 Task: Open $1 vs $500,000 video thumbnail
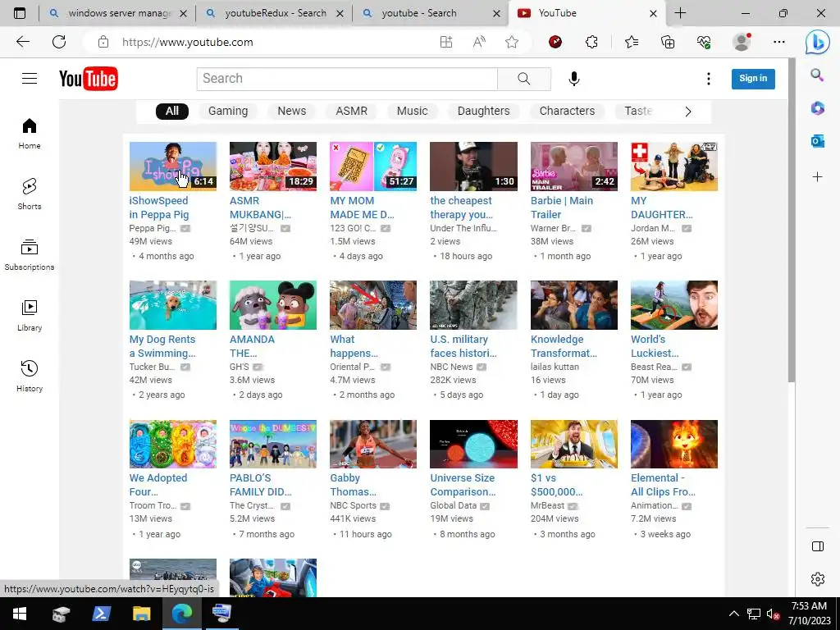point(573,444)
